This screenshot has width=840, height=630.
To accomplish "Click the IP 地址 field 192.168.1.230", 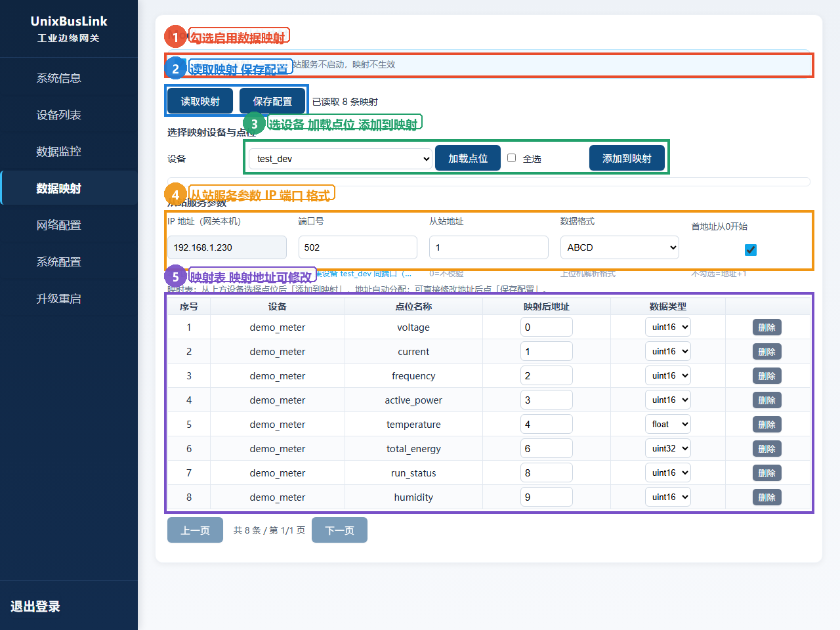I will 227,247.
